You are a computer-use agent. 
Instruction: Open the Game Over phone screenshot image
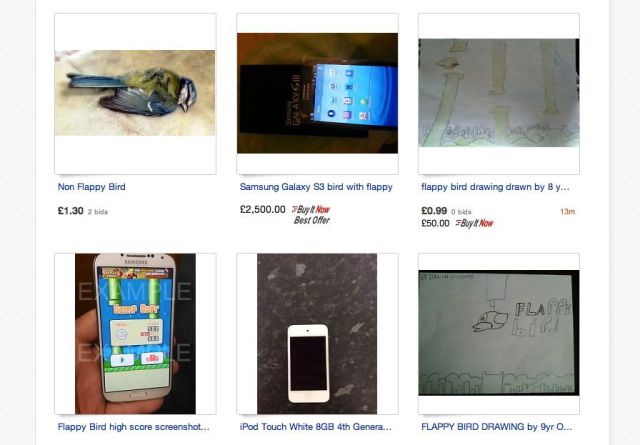[135, 334]
